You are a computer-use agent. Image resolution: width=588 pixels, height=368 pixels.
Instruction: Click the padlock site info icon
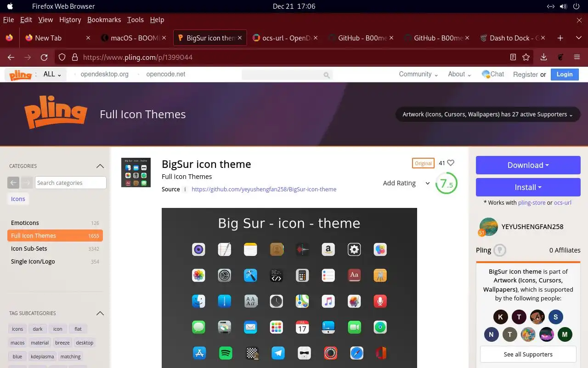coord(74,57)
